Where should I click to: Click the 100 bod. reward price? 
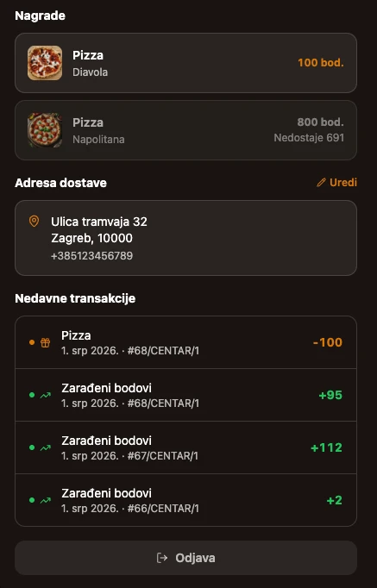(321, 63)
